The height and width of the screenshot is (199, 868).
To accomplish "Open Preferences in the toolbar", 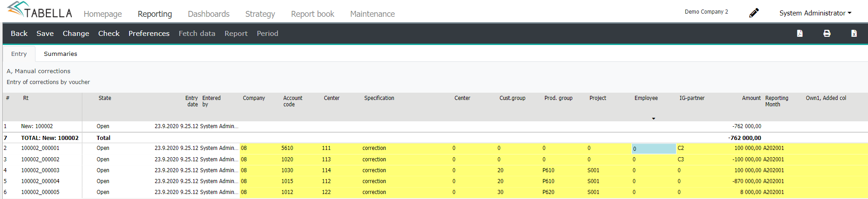I will click(149, 34).
